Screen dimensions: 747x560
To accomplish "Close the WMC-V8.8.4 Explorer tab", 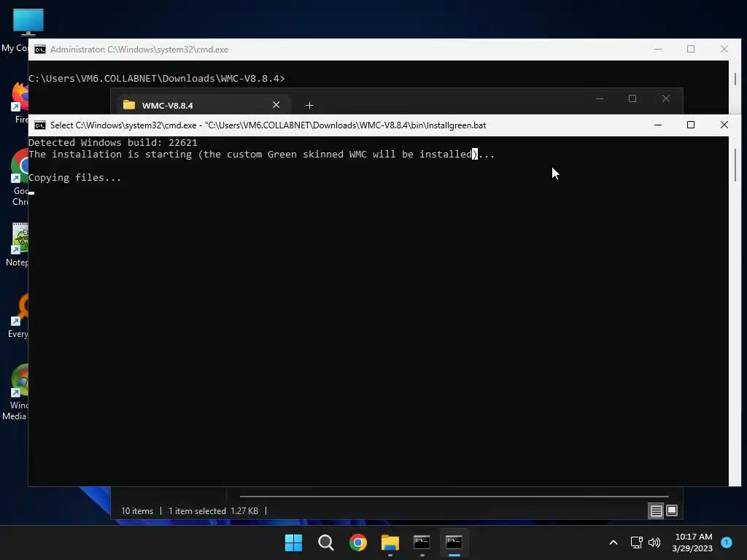I will pyautogui.click(x=276, y=105).
